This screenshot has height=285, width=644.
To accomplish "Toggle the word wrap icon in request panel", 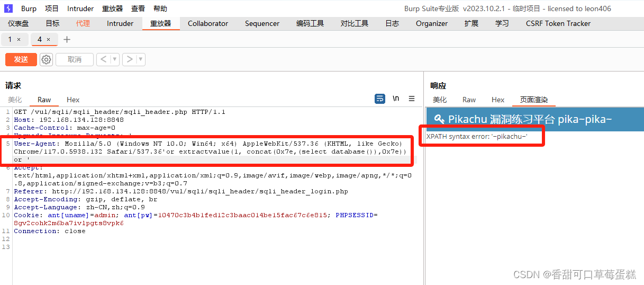I will 380,99.
